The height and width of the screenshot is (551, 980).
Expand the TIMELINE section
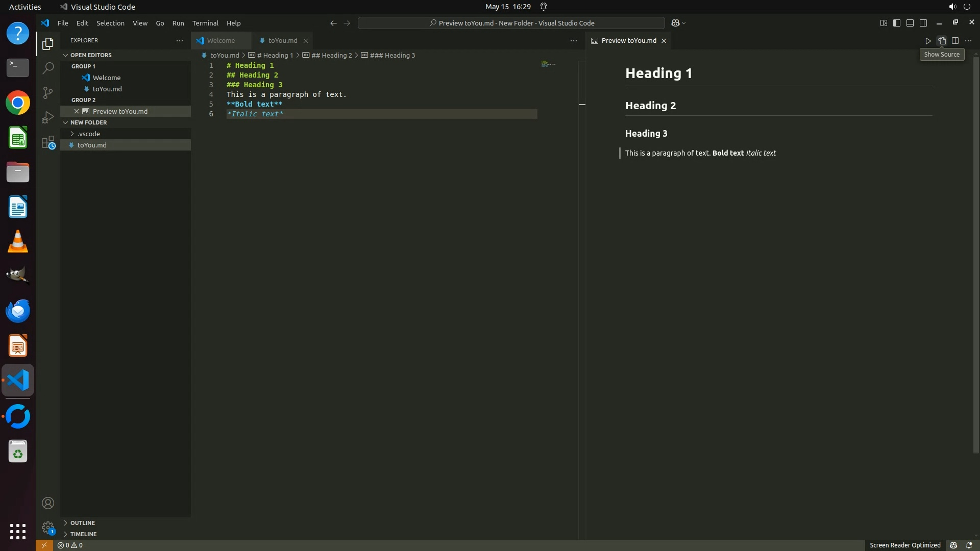tap(83, 534)
